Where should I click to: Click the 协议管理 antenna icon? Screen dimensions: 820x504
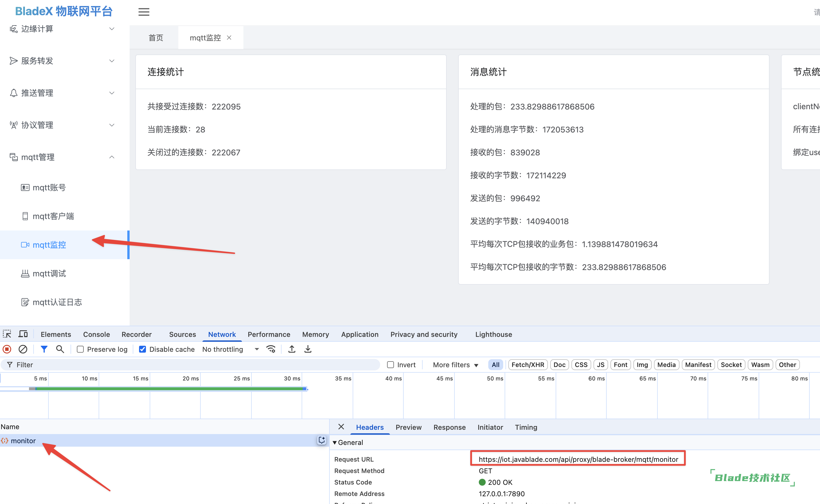[14, 125]
